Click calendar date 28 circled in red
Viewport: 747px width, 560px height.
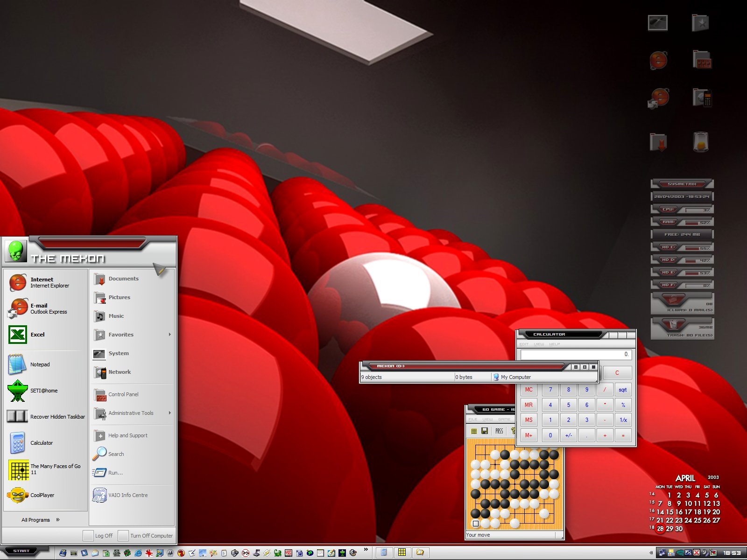pos(660,529)
